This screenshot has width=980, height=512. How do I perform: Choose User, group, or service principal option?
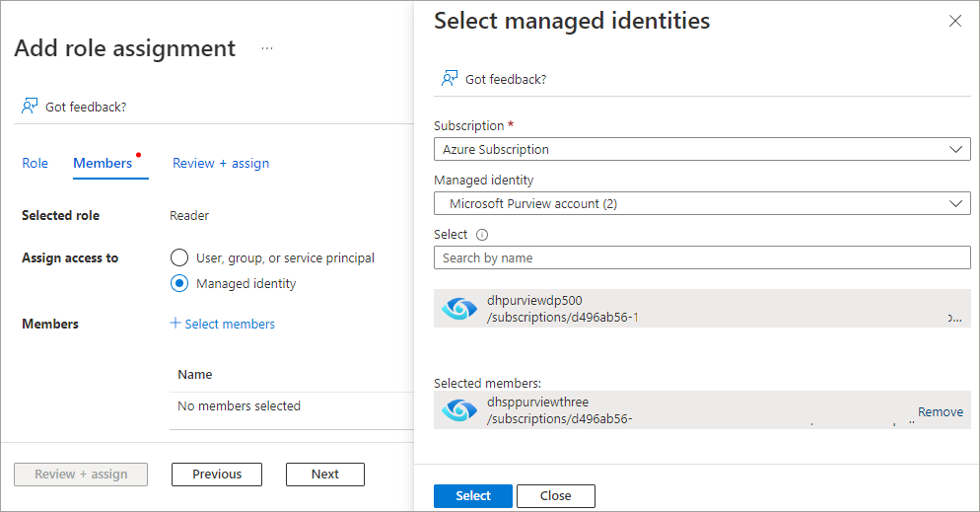pos(179,257)
